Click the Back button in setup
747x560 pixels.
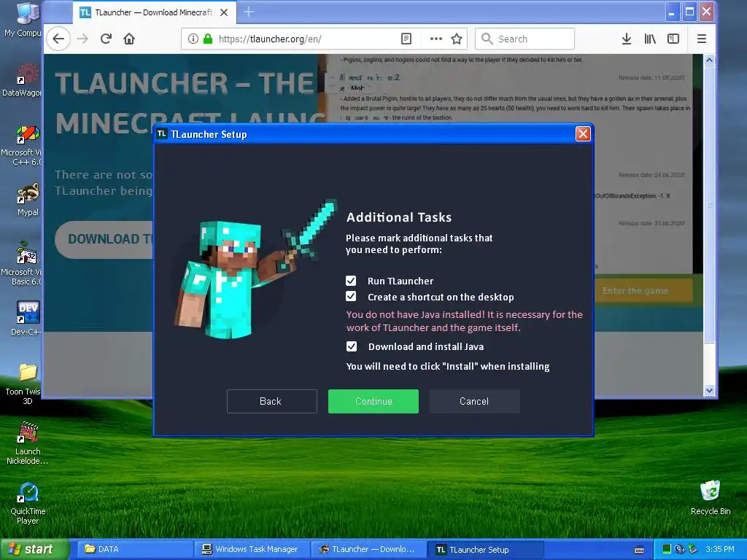271,401
